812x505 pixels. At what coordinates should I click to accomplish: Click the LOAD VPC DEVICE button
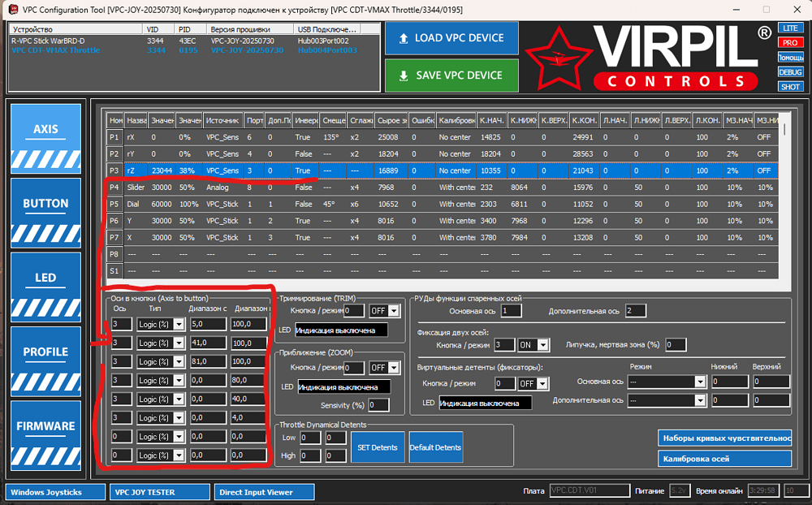[451, 38]
